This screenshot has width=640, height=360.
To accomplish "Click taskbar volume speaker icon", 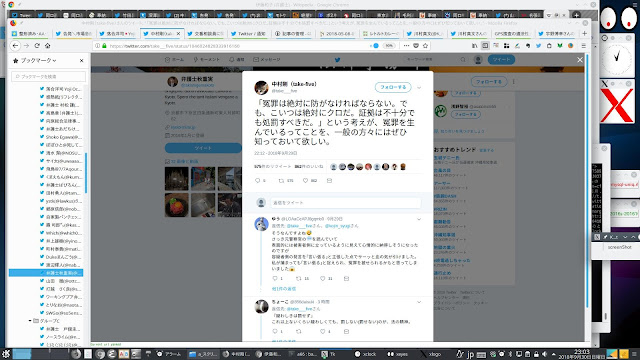I will [x=544, y=354].
